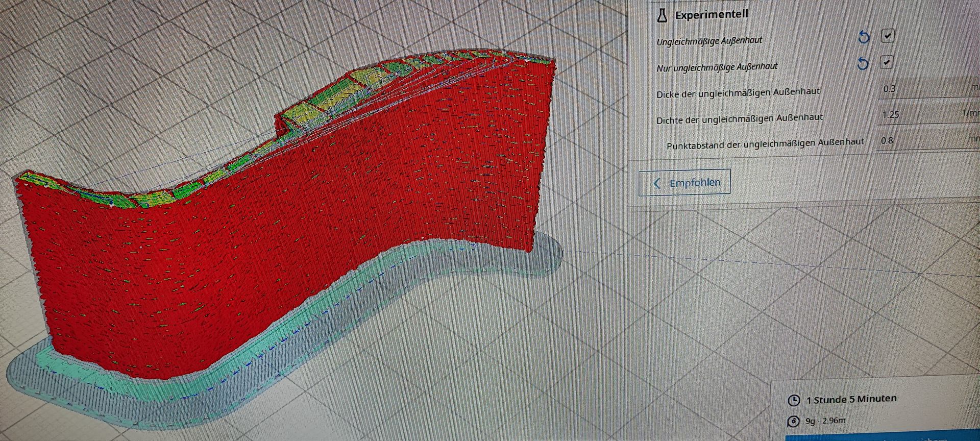Reset the Ungleichmäßige Außenhaut setting
This screenshot has width=980, height=441.
[863, 37]
